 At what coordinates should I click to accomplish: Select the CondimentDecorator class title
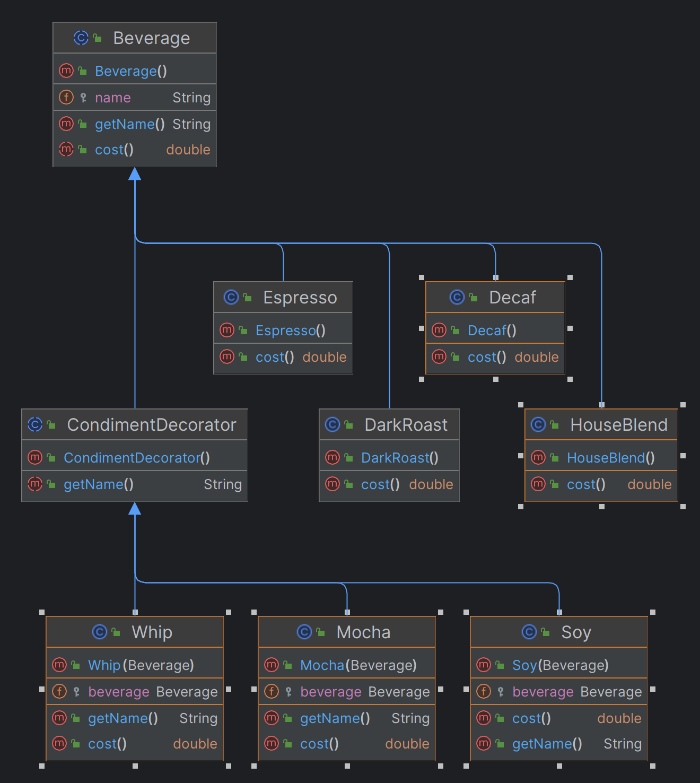(152, 425)
